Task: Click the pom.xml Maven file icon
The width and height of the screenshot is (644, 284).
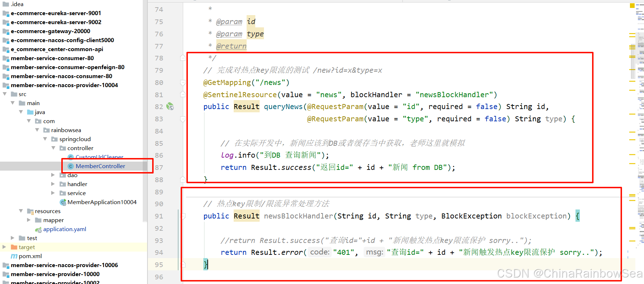Action: (x=14, y=256)
